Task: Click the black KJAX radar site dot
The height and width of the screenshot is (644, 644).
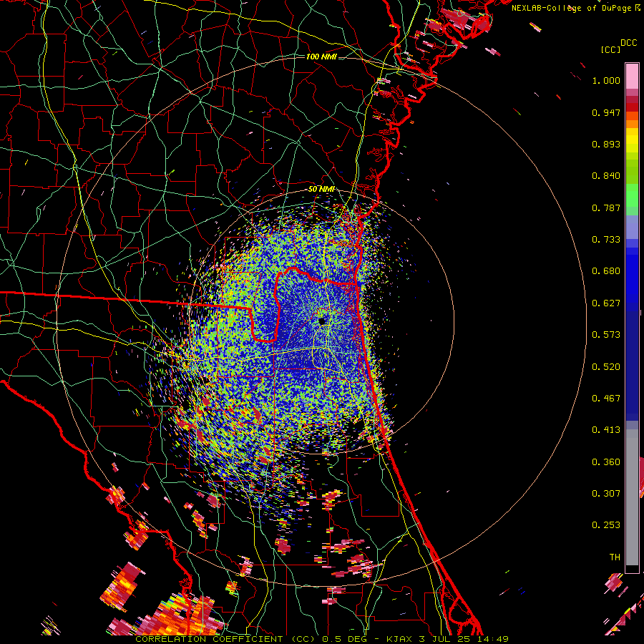Action: (x=321, y=321)
